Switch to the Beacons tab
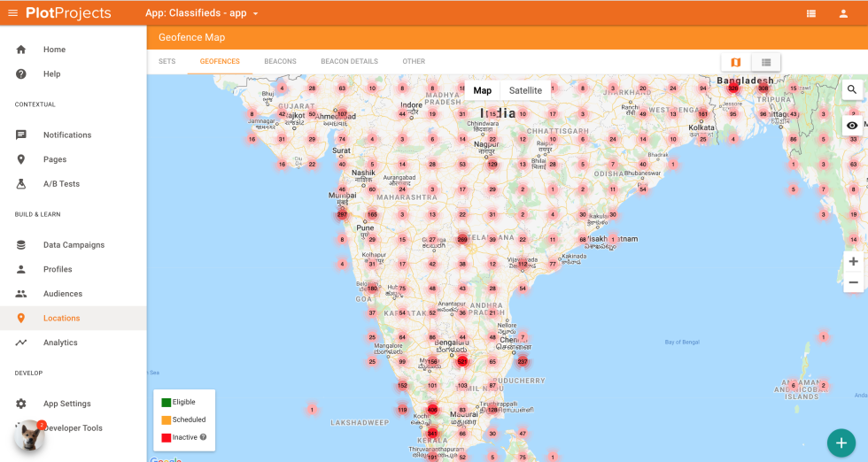Screen dimensions: 868x462 pos(280,62)
